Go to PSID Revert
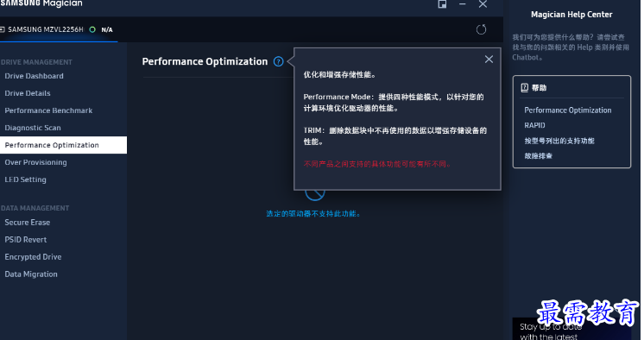The height and width of the screenshot is (340, 644). pos(25,239)
